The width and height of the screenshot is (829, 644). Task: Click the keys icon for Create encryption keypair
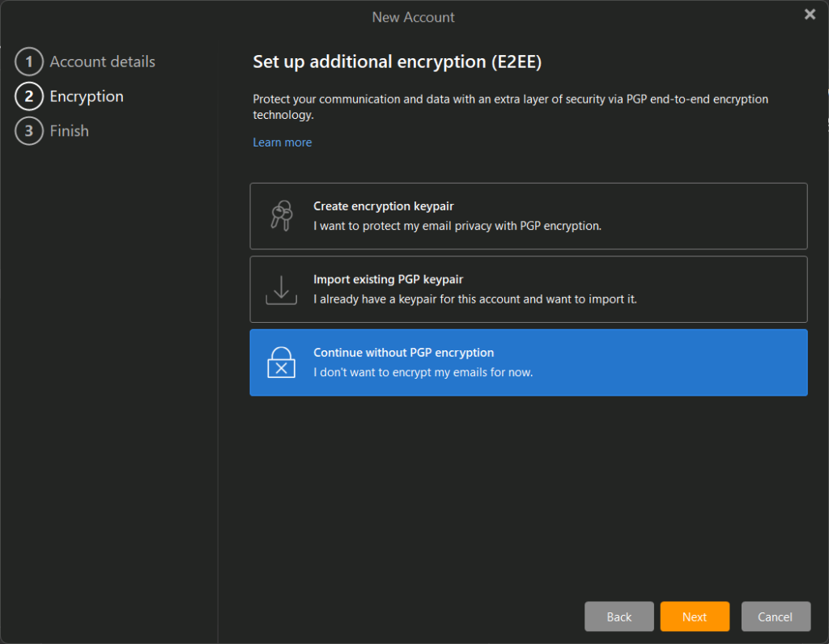(x=281, y=216)
